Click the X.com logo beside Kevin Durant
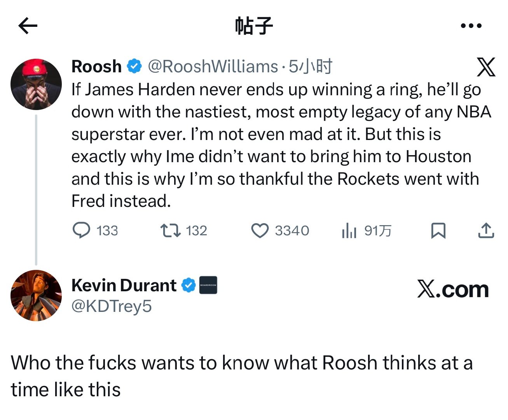 [454, 289]
